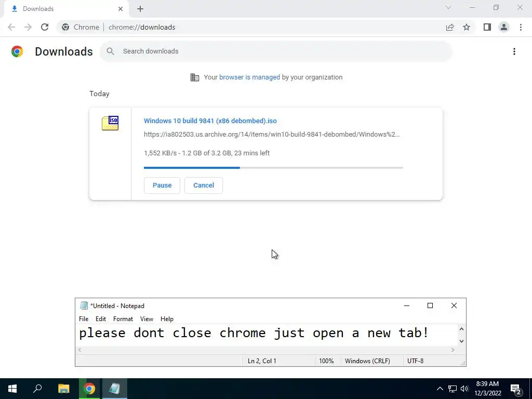
Task: Click the share page icon in address bar
Action: [x=450, y=27]
